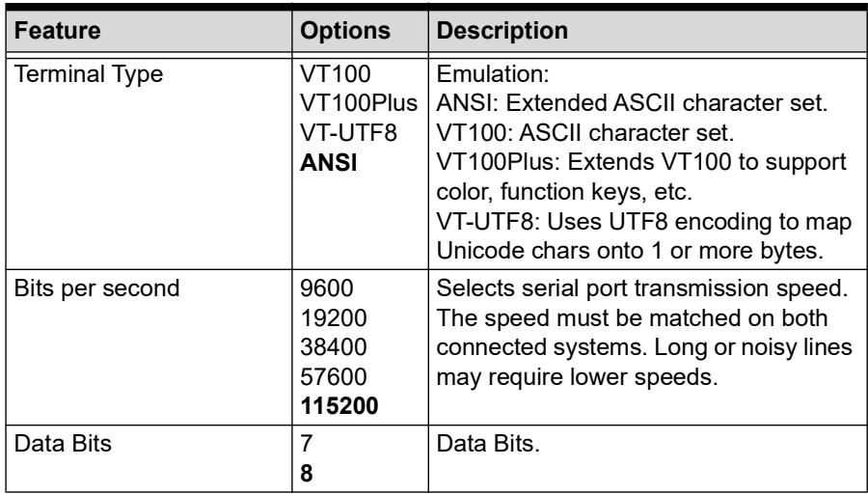Select the VT100Plus option
868x494 pixels.
tap(359, 103)
